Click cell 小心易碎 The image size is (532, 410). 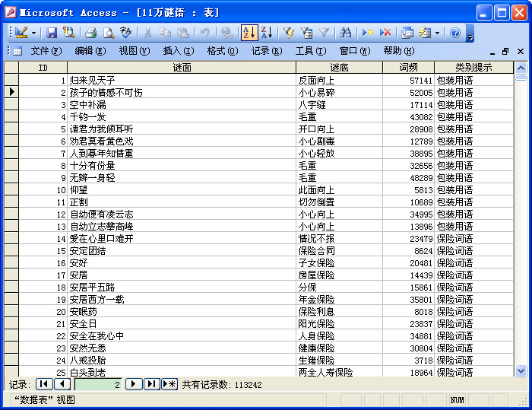[x=339, y=92]
